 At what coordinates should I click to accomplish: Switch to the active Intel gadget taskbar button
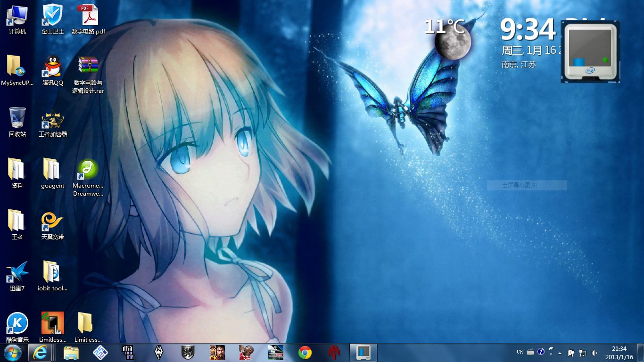(x=363, y=353)
